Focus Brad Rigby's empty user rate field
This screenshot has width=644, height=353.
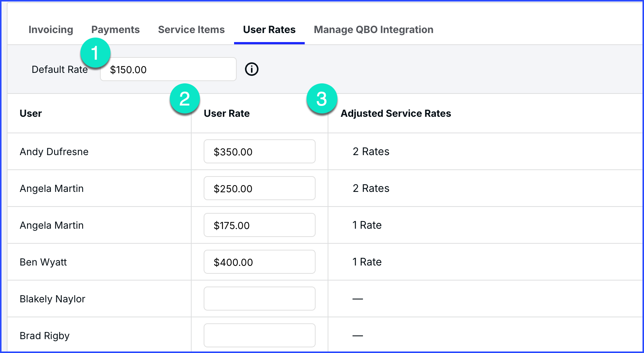click(259, 335)
